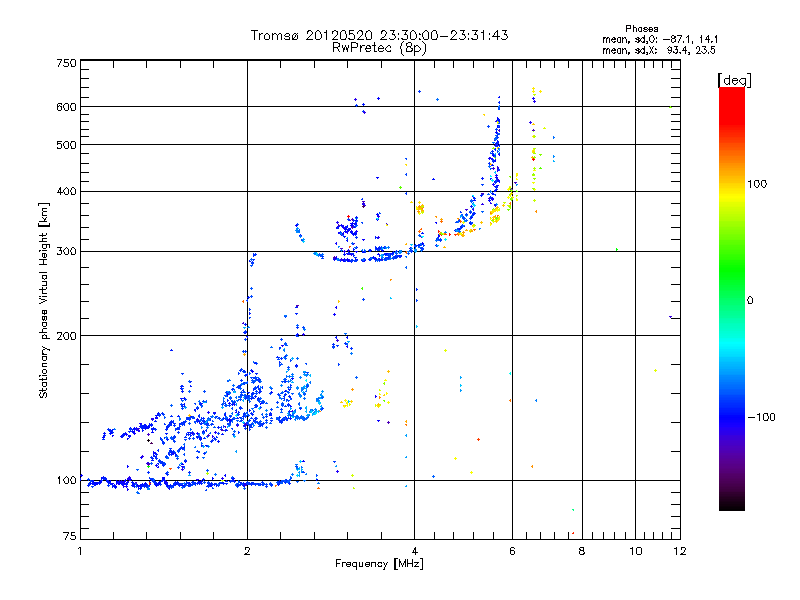Click the y-axis tick label '75'

tap(70, 536)
